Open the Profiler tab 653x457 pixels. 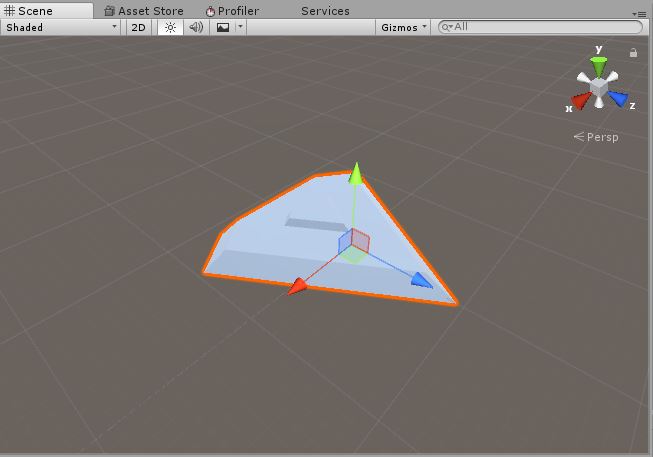(233, 11)
